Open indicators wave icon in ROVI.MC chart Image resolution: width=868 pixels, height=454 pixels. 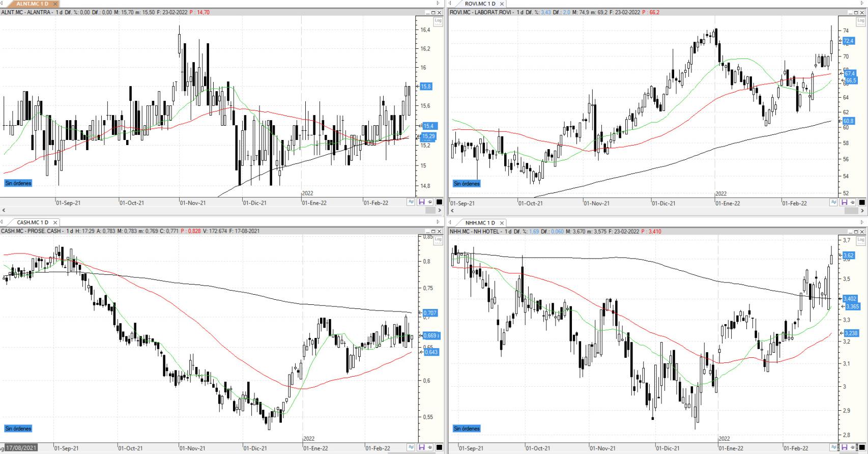tap(833, 202)
